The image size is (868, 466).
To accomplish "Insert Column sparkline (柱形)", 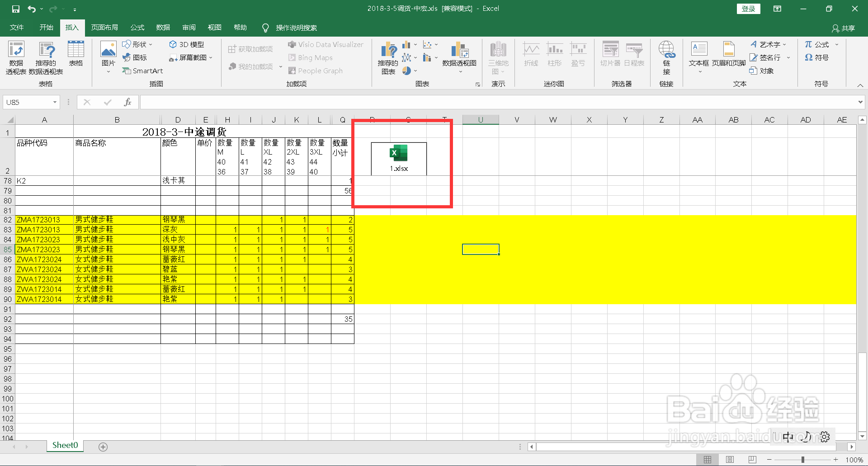I will tap(555, 54).
